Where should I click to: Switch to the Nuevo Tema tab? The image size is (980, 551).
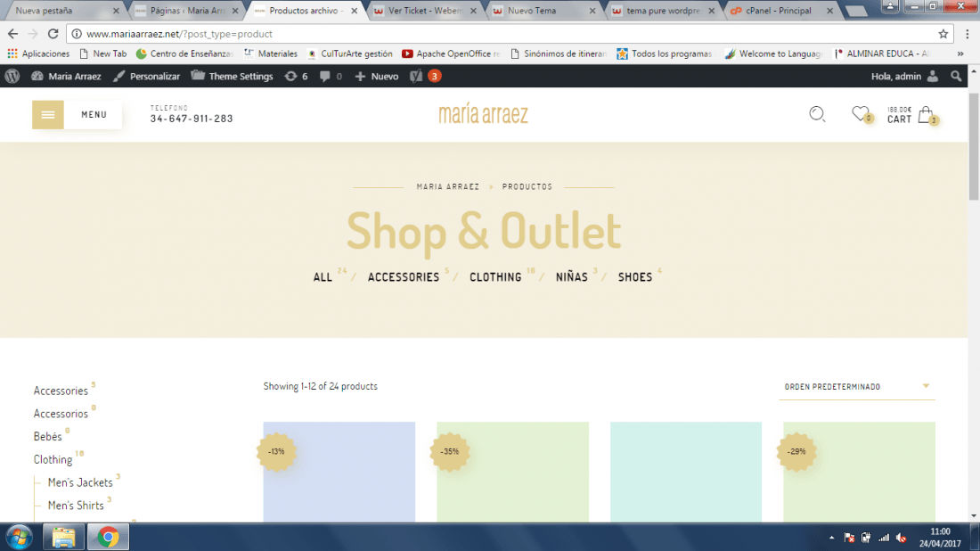click(543, 11)
